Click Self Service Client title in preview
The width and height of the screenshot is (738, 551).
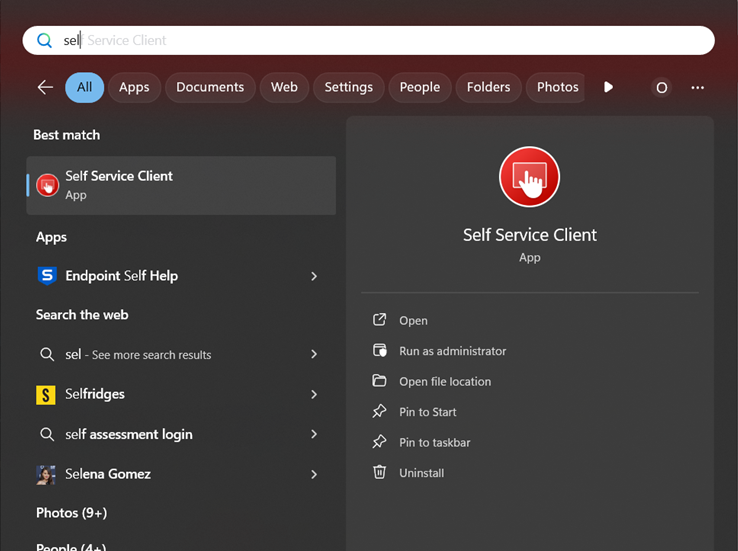coord(529,235)
